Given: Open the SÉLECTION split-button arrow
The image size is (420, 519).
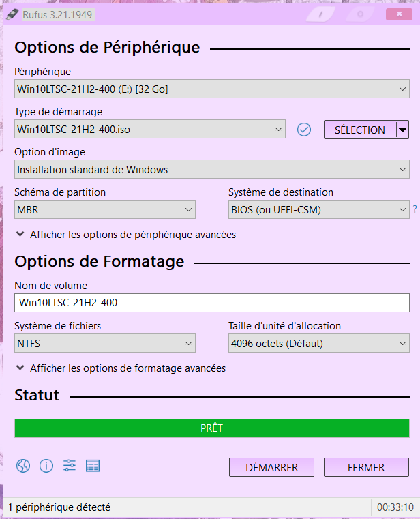Looking at the screenshot, I should [x=402, y=130].
